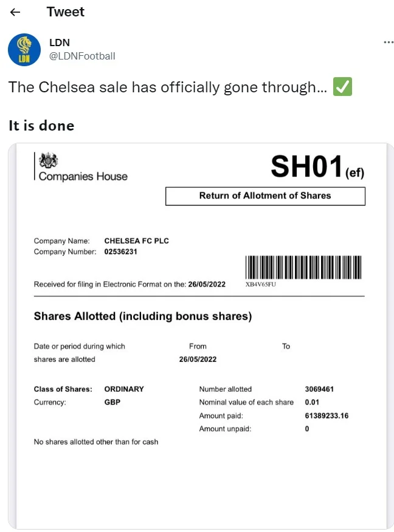Click the Tweet header title

click(66, 12)
